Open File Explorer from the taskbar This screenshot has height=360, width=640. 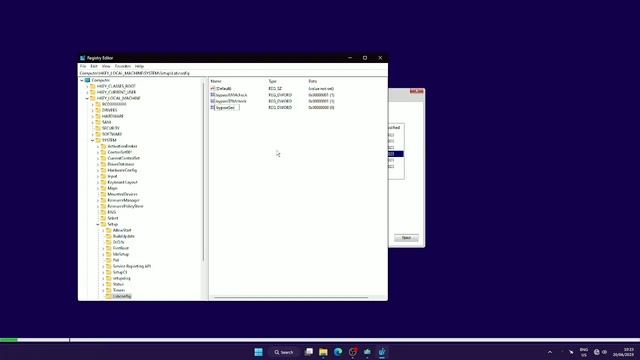pyautogui.click(x=323, y=352)
